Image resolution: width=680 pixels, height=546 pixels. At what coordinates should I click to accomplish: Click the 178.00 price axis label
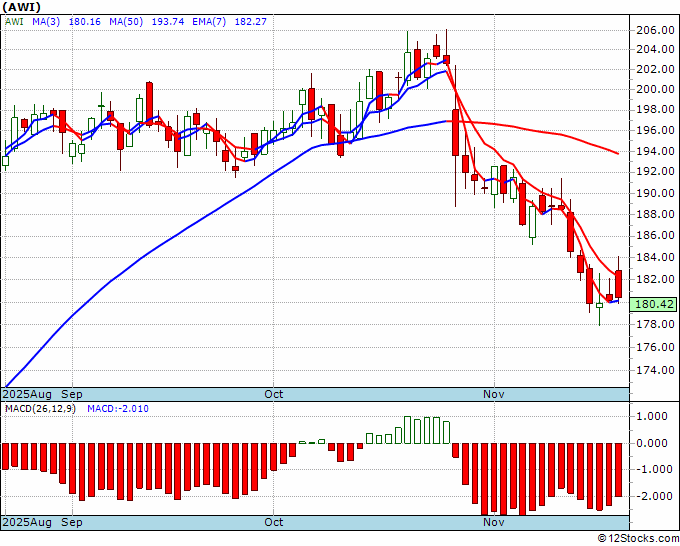655,324
